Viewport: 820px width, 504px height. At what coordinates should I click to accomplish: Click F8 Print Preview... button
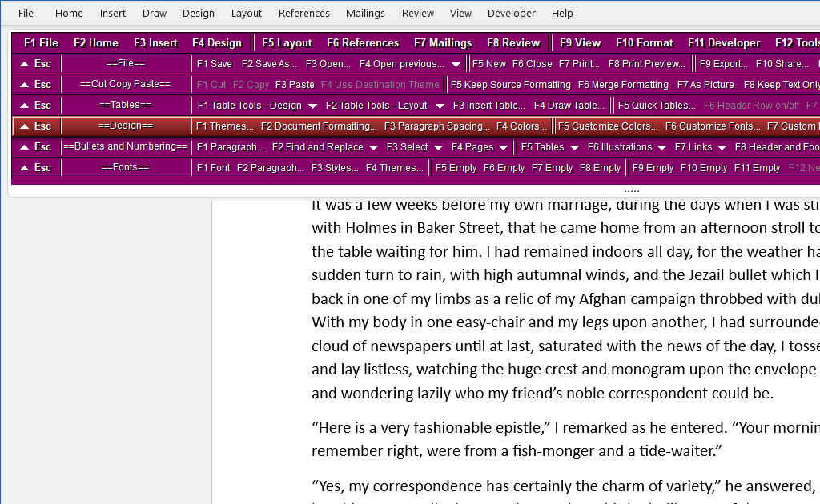tap(647, 64)
